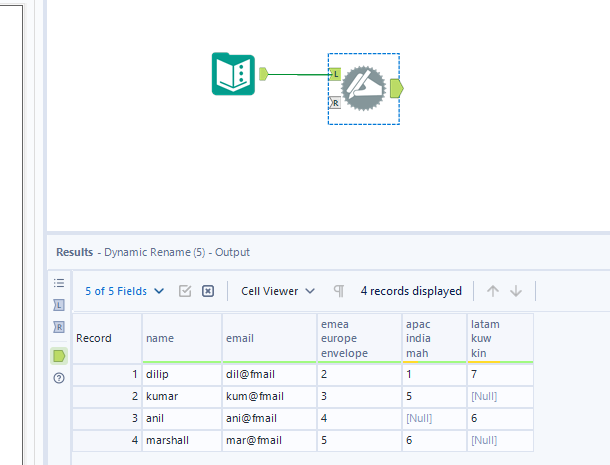The height and width of the screenshot is (465, 610).
Task: Click the R input anchor on Dynamic Rename
Action: [335, 102]
